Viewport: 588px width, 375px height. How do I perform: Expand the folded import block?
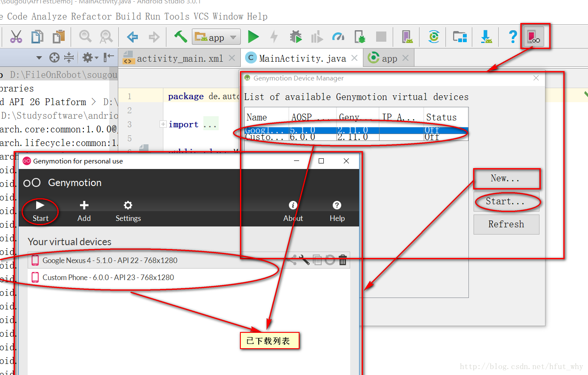[163, 124]
